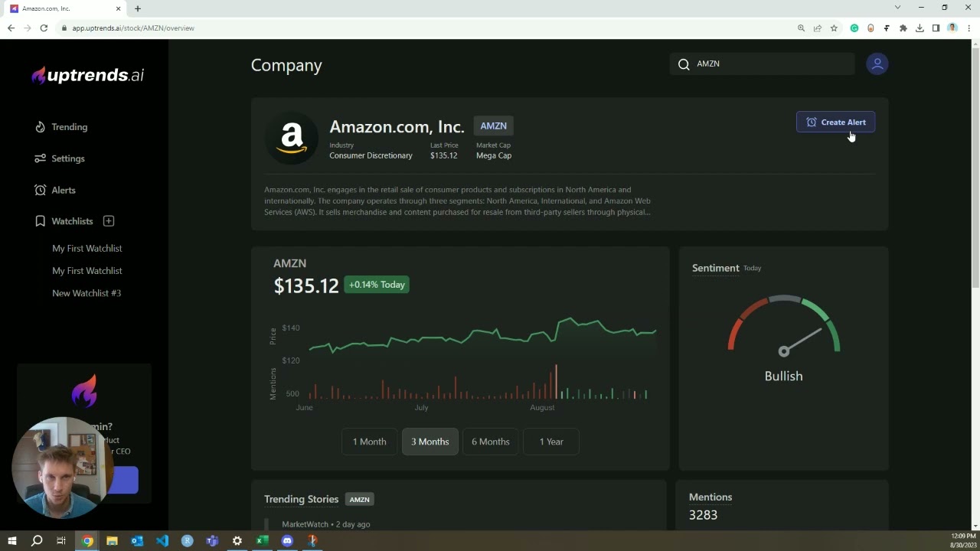Click the uptrends.ai logo
980x551 pixels.
coord(87,75)
